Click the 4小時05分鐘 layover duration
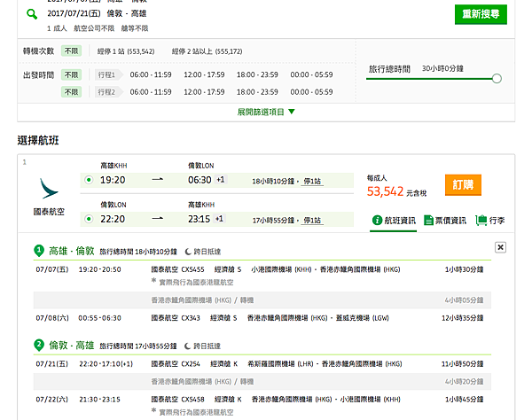This screenshot has width=532, height=420. point(464,300)
